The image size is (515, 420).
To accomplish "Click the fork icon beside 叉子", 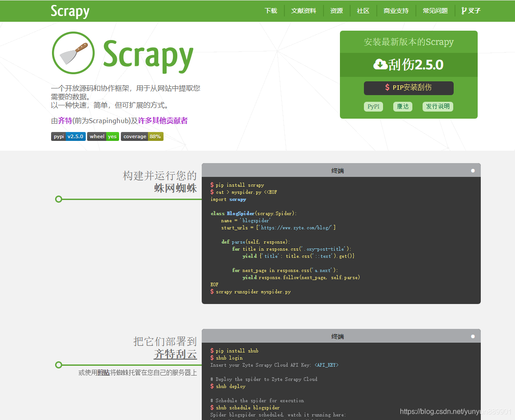I will click(x=464, y=11).
